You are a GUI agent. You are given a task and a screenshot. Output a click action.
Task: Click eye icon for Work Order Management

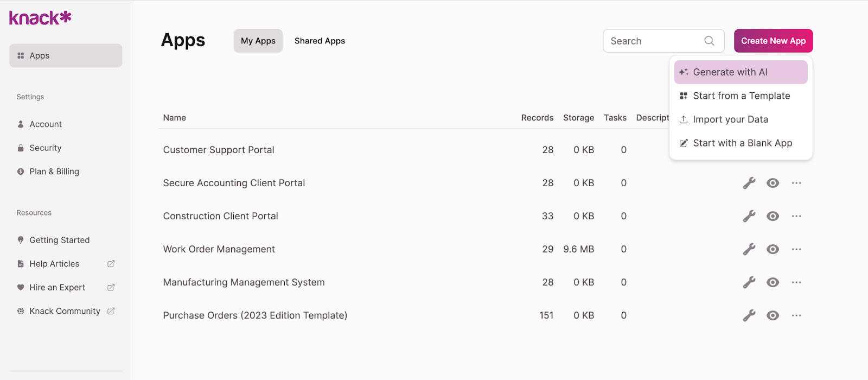(x=773, y=249)
